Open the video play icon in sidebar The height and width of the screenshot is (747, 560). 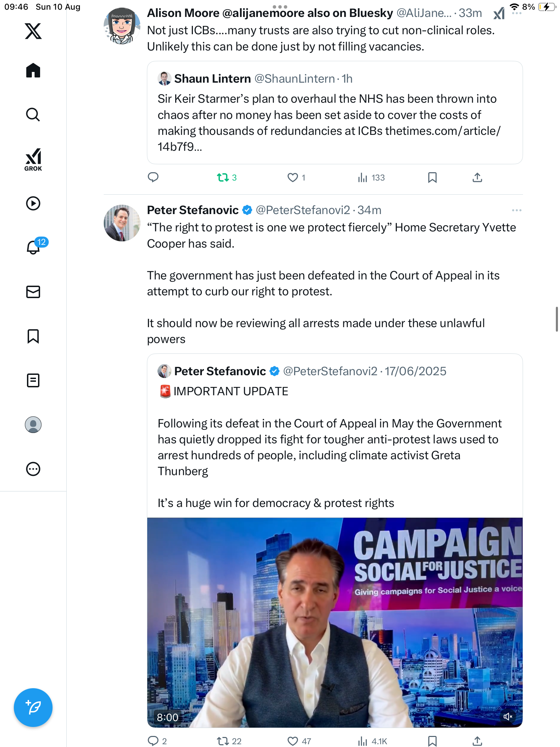click(x=33, y=203)
